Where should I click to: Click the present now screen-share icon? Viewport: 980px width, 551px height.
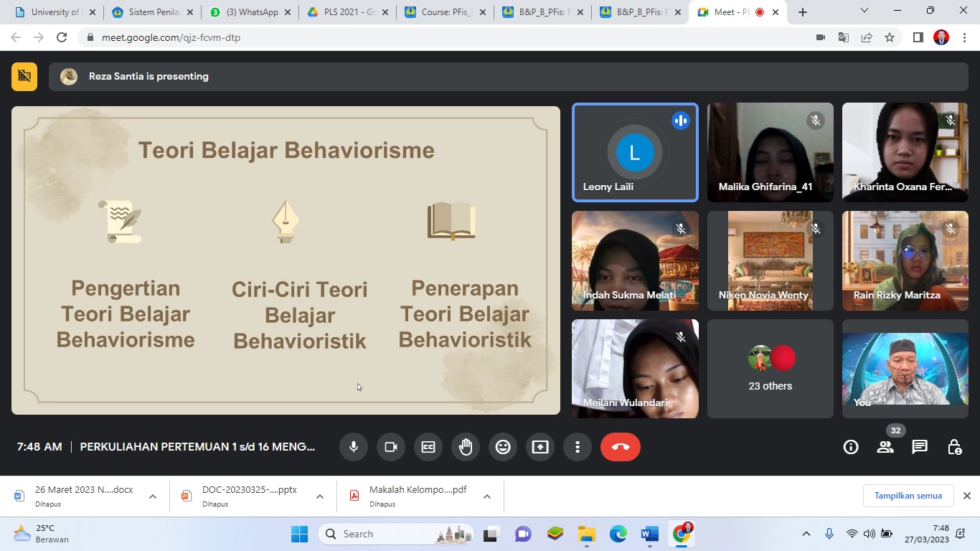[540, 447]
